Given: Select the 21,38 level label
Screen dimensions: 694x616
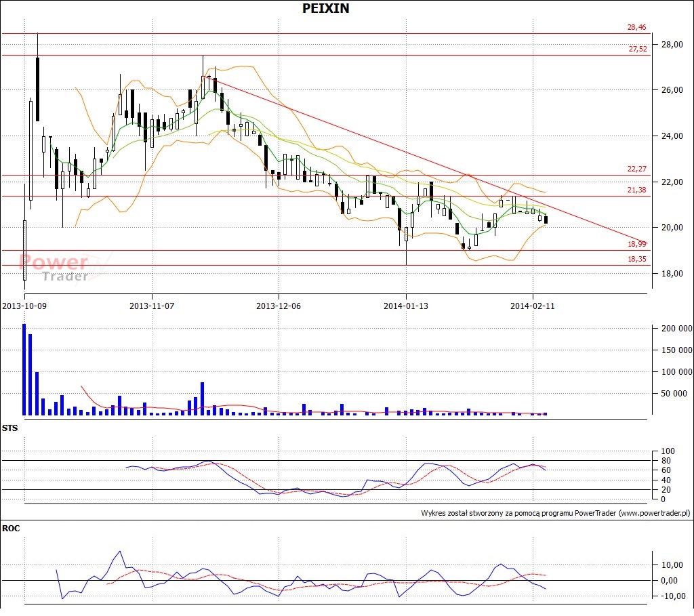Looking at the screenshot, I should click(636, 190).
